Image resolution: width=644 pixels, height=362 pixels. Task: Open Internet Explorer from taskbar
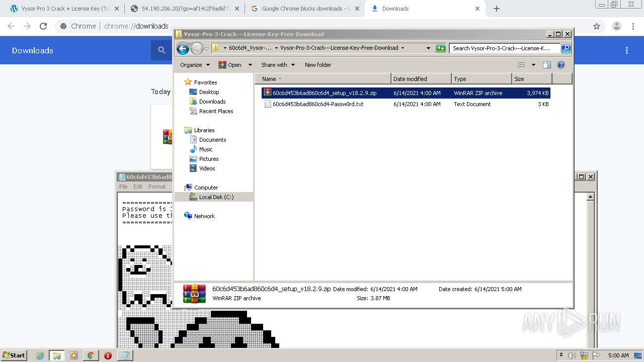[40, 355]
